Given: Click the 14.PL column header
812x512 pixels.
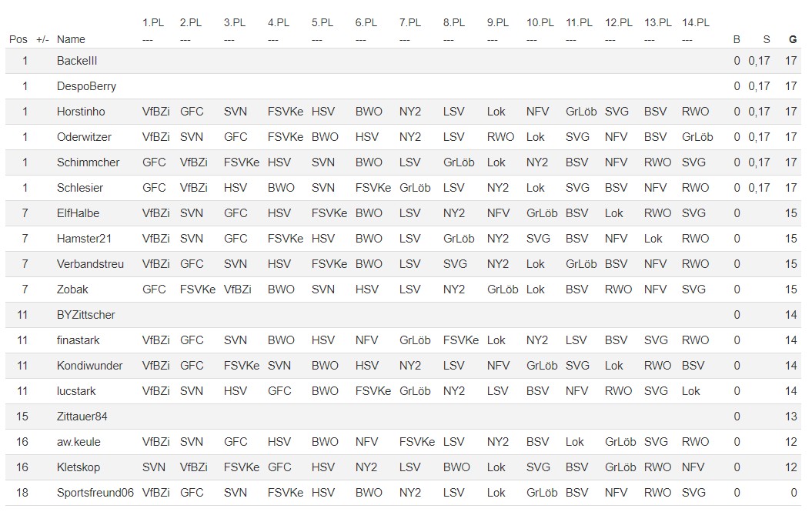Looking at the screenshot, I should pyautogui.click(x=696, y=23).
